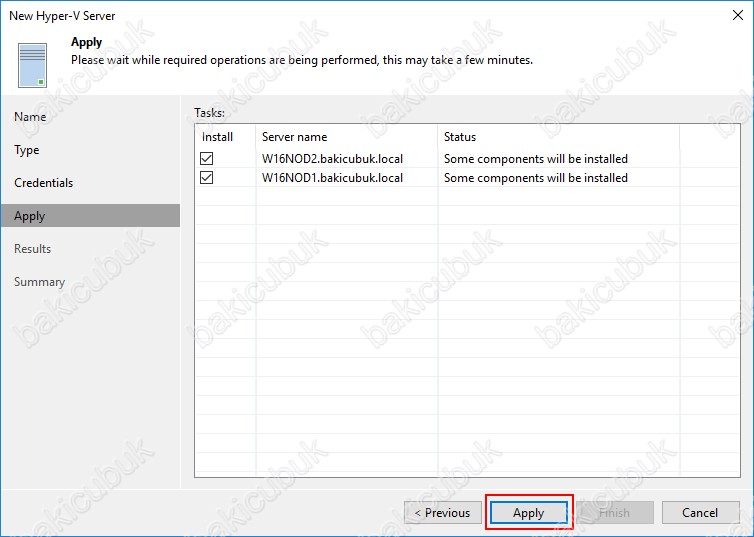This screenshot has height=537, width=754.
Task: Cancel the New Hyper-V Server wizard
Action: point(700,512)
